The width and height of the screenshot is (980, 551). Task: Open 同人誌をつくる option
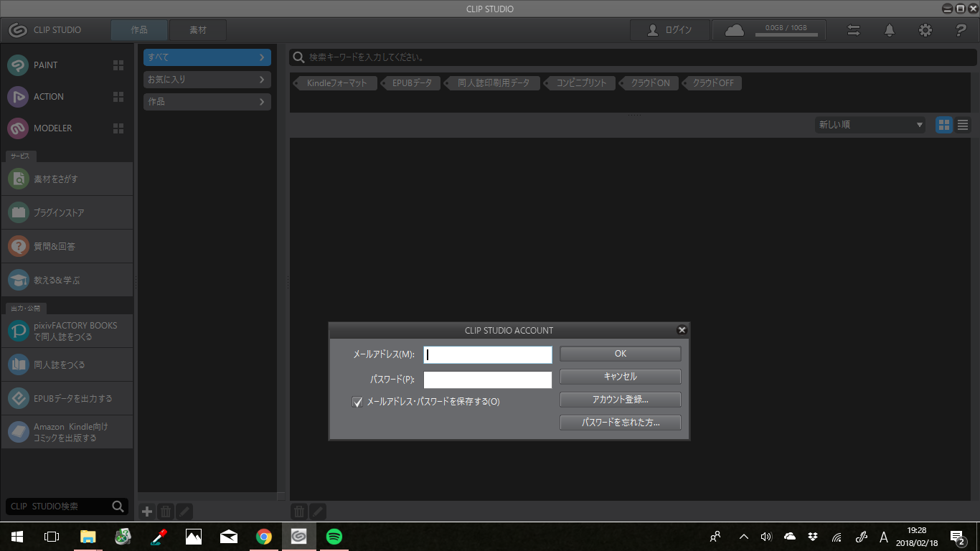[x=67, y=364]
